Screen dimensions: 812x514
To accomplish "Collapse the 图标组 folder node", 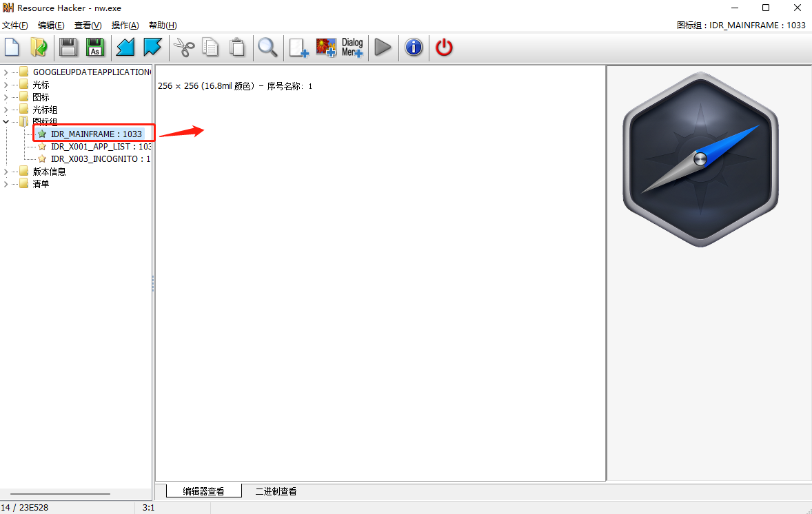I will [x=6, y=122].
